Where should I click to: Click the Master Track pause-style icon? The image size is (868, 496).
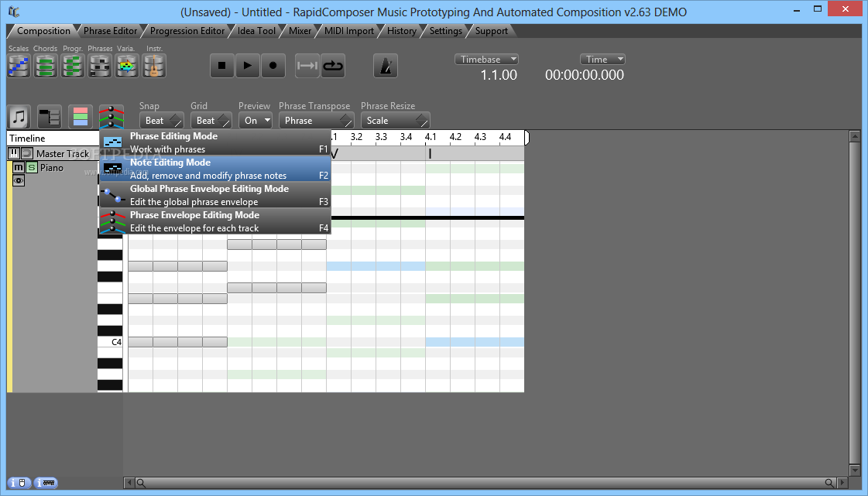tap(14, 153)
